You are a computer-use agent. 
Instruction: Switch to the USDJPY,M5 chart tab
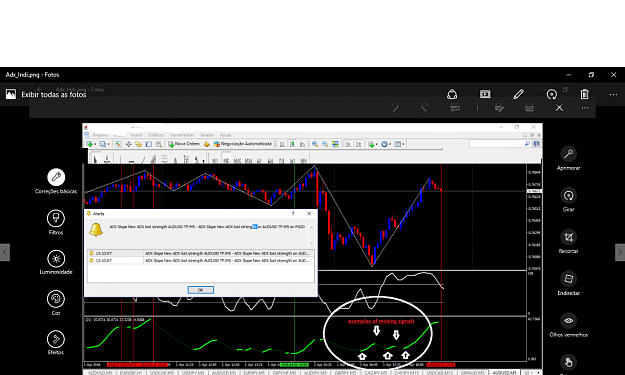(193, 373)
